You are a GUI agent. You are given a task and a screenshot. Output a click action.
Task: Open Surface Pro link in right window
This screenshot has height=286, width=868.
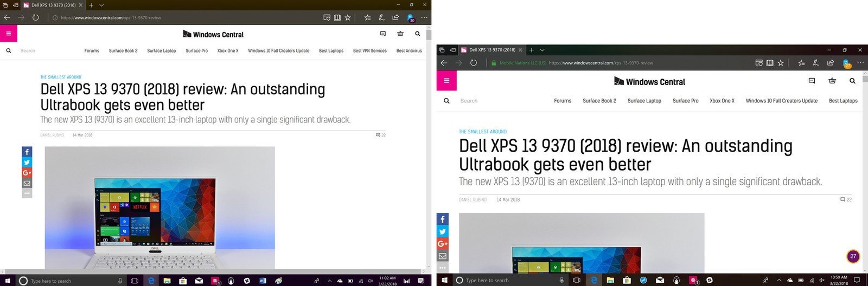pyautogui.click(x=686, y=101)
